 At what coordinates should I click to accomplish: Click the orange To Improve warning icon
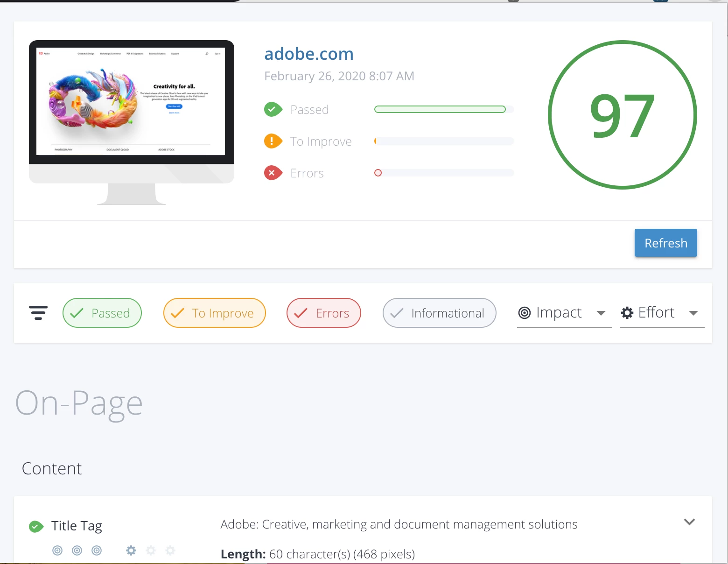(273, 141)
